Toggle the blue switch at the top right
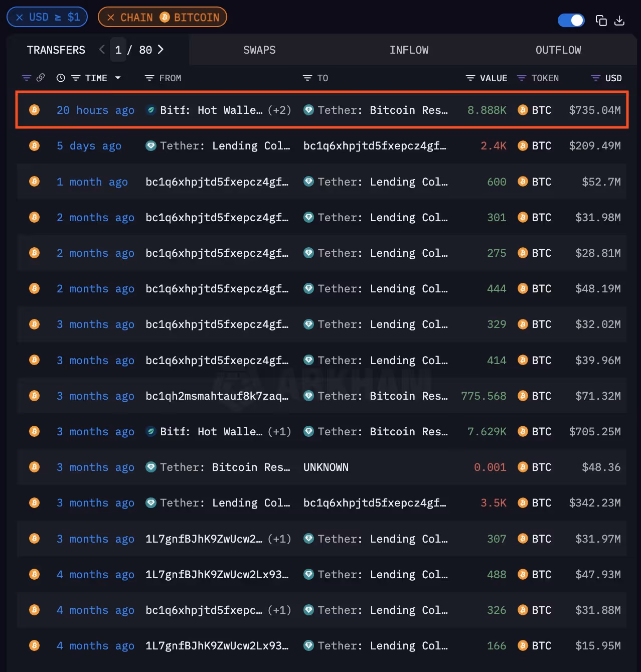641x672 pixels. (x=571, y=21)
